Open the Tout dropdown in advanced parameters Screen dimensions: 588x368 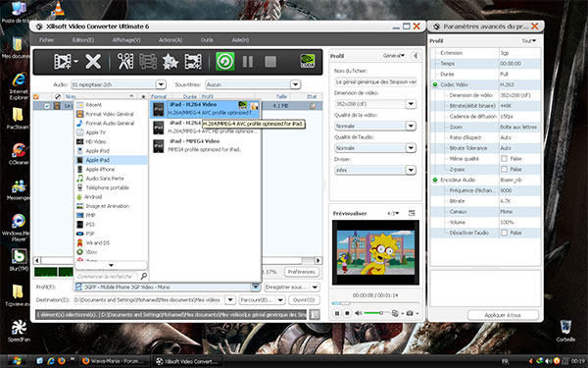[x=529, y=40]
